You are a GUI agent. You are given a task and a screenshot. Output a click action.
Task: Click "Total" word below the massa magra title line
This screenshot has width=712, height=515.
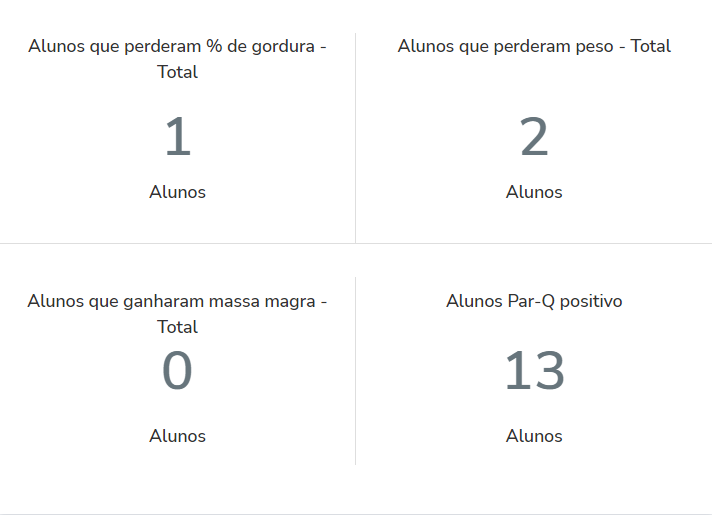click(x=177, y=327)
